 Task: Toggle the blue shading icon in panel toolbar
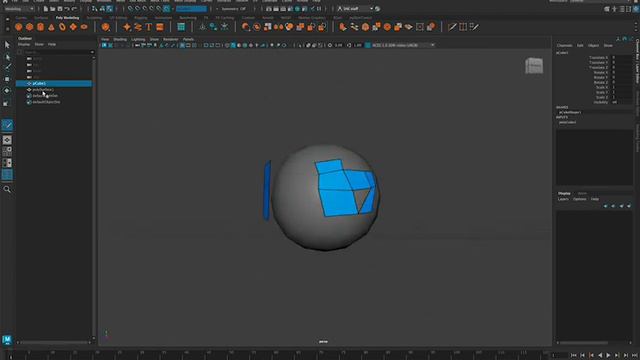point(233,45)
